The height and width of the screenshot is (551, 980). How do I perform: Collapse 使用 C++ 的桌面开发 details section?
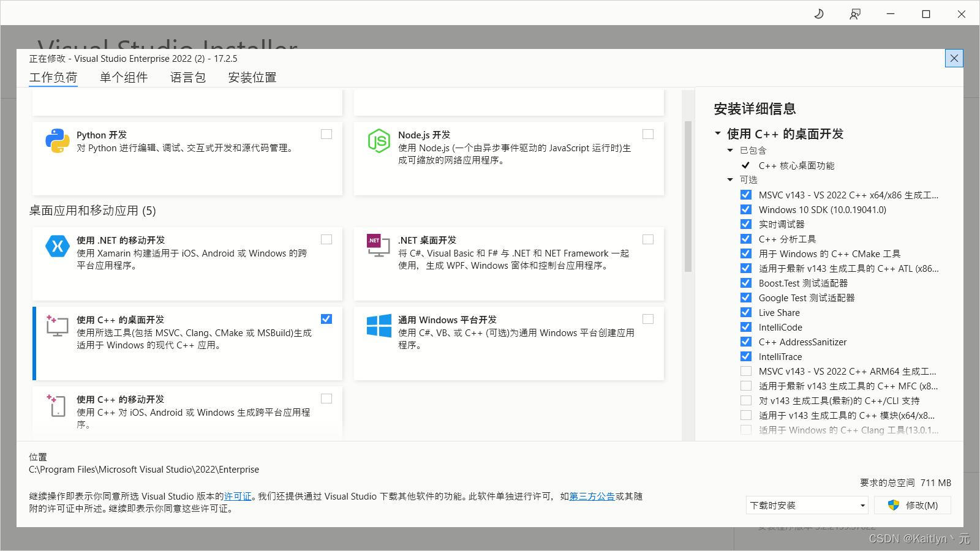(x=718, y=133)
